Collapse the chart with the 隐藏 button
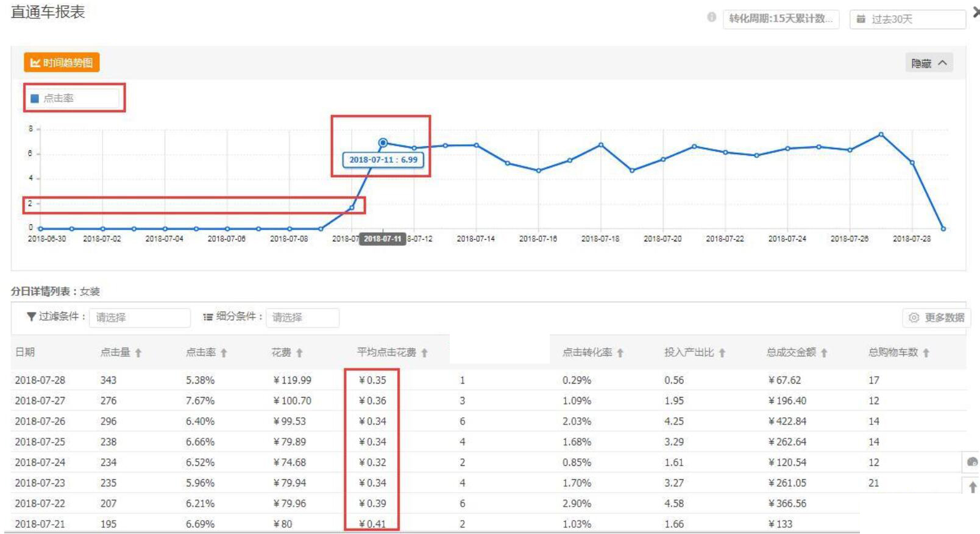 tap(929, 63)
